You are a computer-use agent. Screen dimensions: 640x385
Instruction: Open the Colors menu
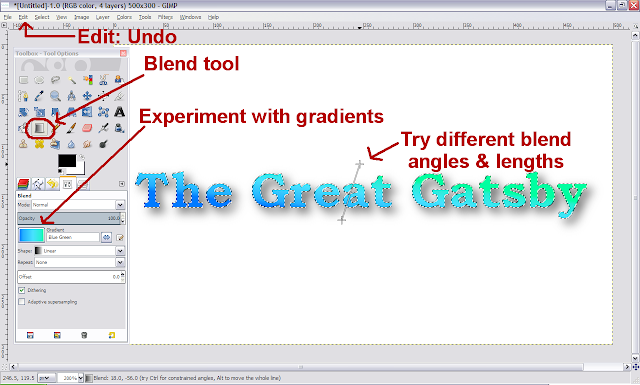[x=124, y=17]
